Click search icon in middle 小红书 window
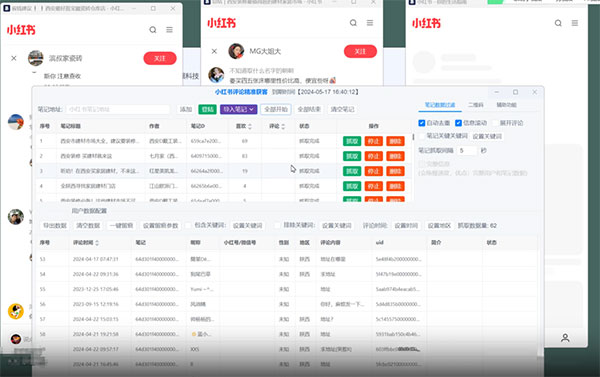600x377 pixels. (353, 23)
